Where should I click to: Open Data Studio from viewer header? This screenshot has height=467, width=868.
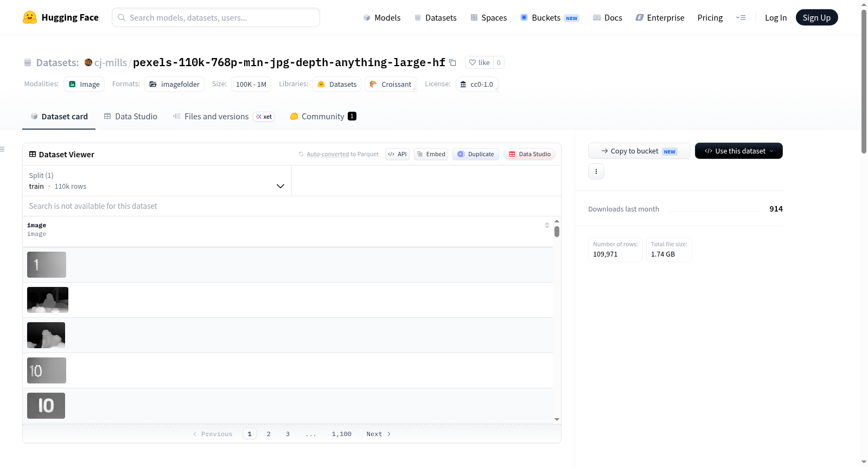coord(529,154)
